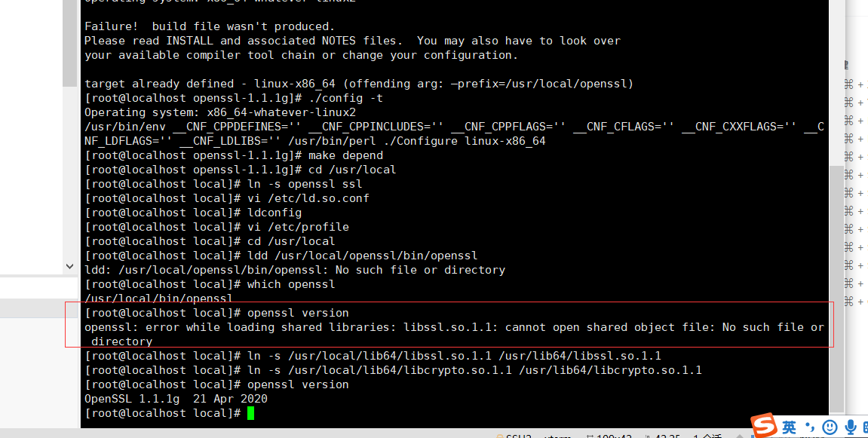868x438 pixels.
Task: Click the green terminal cursor at the prompt
Action: pyautogui.click(x=251, y=413)
